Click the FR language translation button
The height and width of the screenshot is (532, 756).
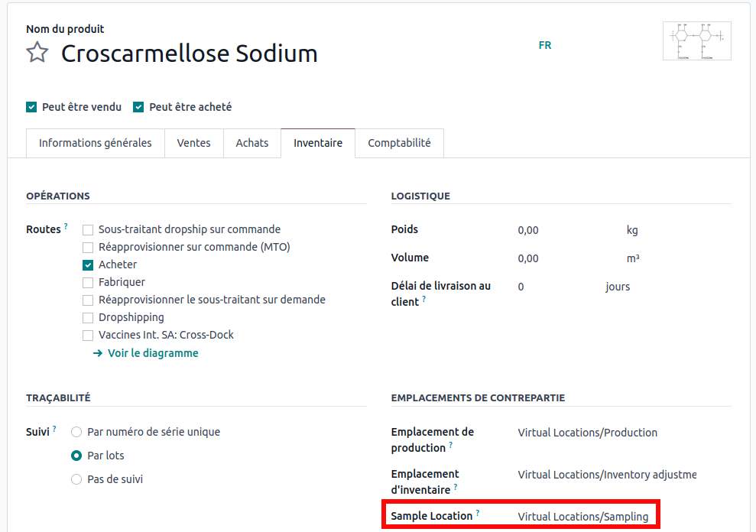545,46
